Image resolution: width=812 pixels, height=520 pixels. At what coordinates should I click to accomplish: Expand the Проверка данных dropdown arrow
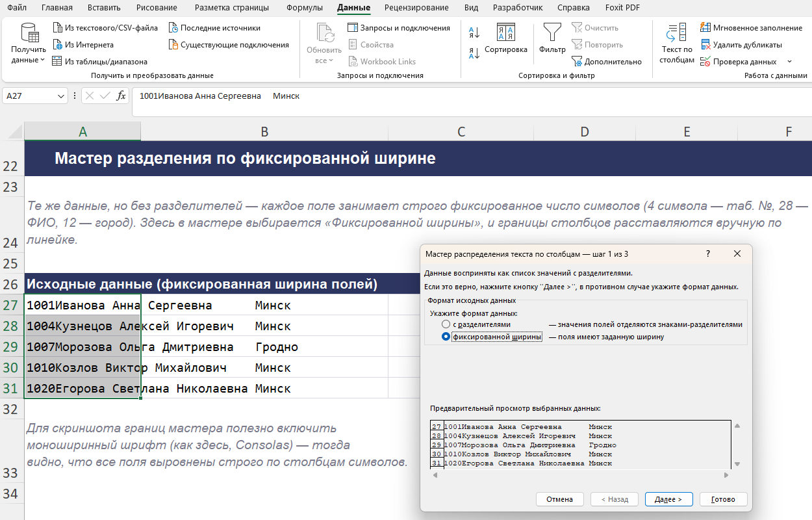point(789,62)
